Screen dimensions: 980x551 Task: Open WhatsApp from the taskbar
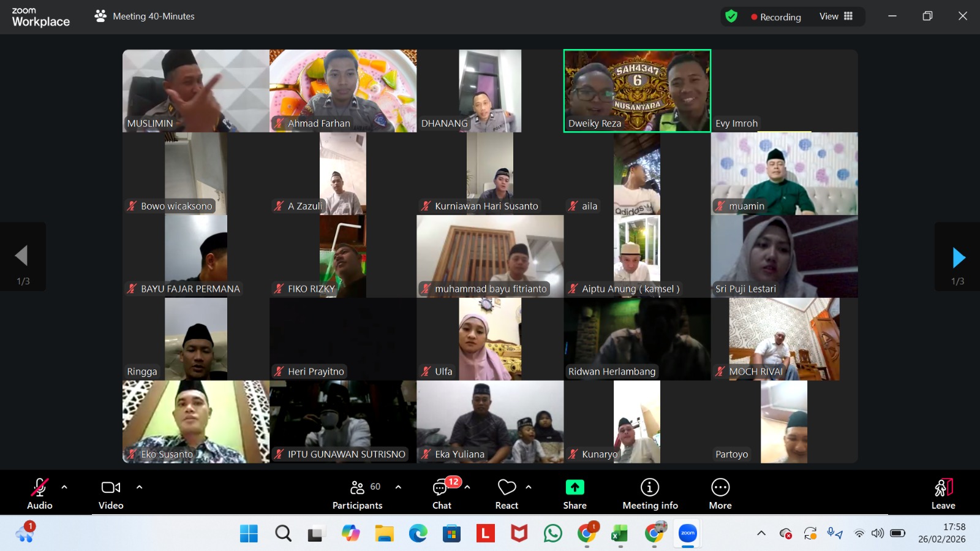click(x=552, y=534)
